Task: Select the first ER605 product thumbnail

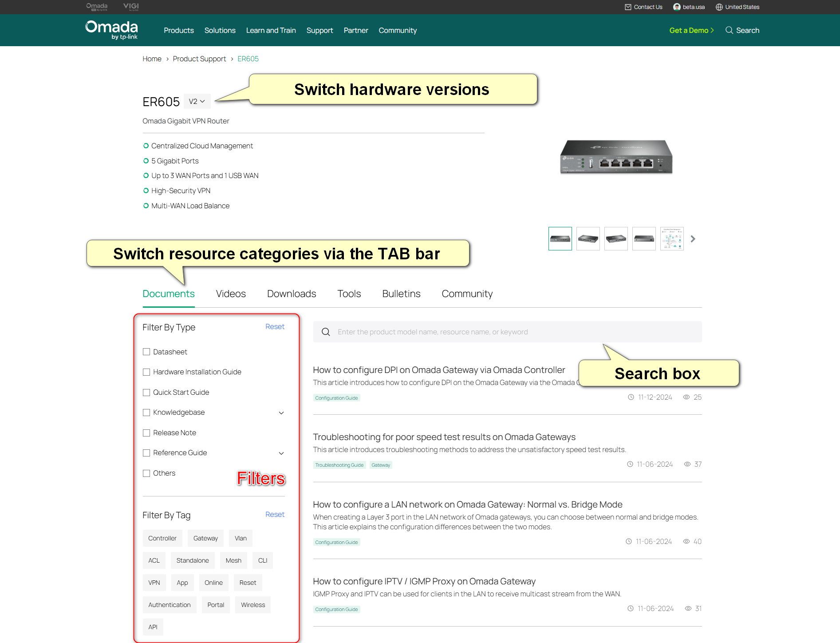Action: point(560,239)
